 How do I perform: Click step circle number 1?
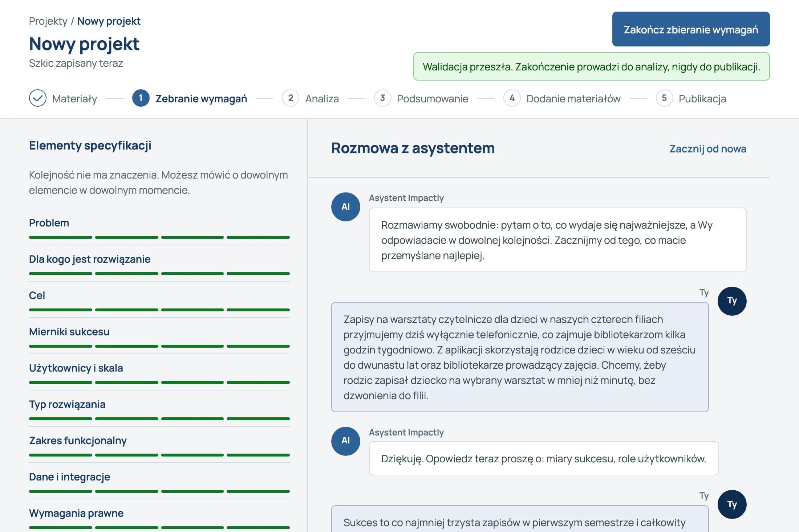click(x=141, y=98)
